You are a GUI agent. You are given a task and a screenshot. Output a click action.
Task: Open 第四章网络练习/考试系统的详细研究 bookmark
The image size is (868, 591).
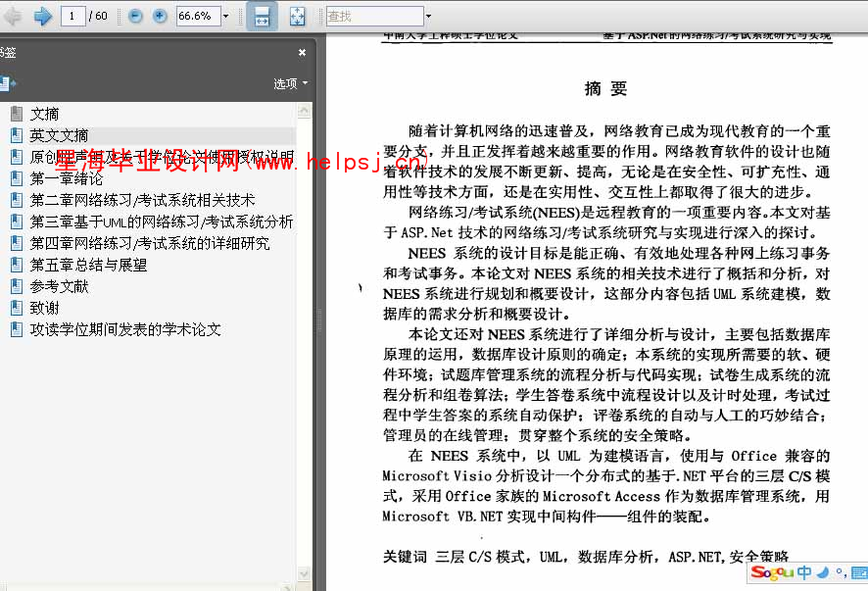pos(150,244)
